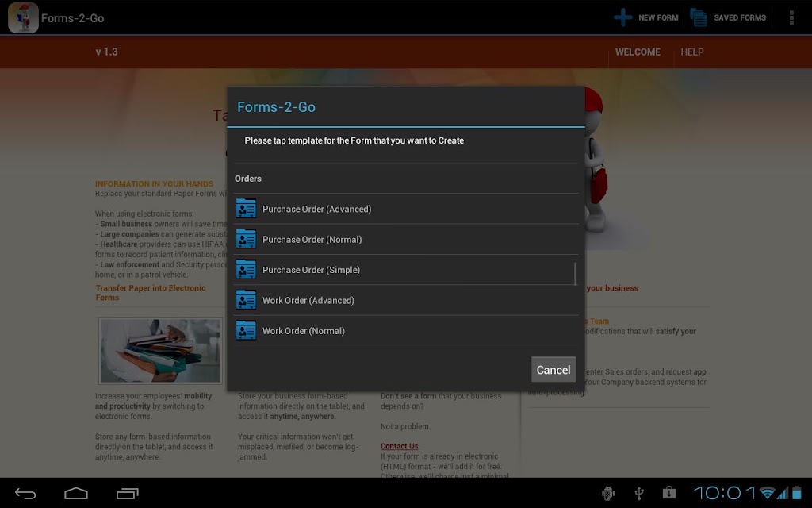Click the template list scrollbar

[576, 273]
